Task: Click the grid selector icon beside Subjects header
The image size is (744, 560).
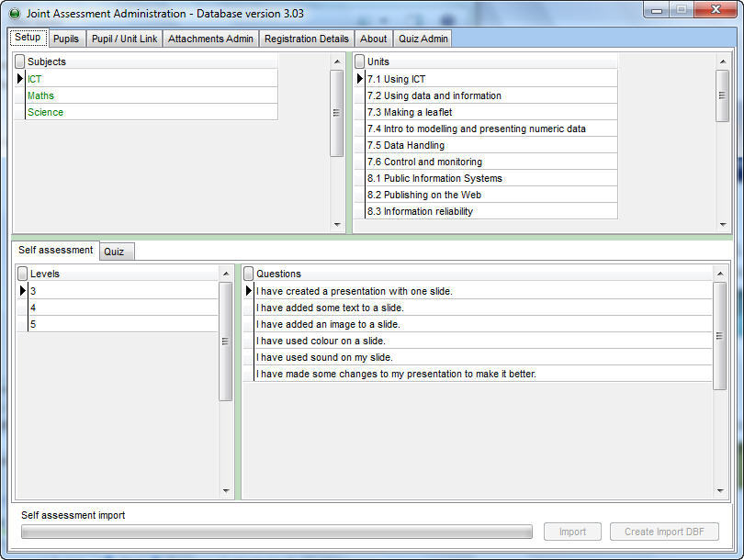Action: 19,61
